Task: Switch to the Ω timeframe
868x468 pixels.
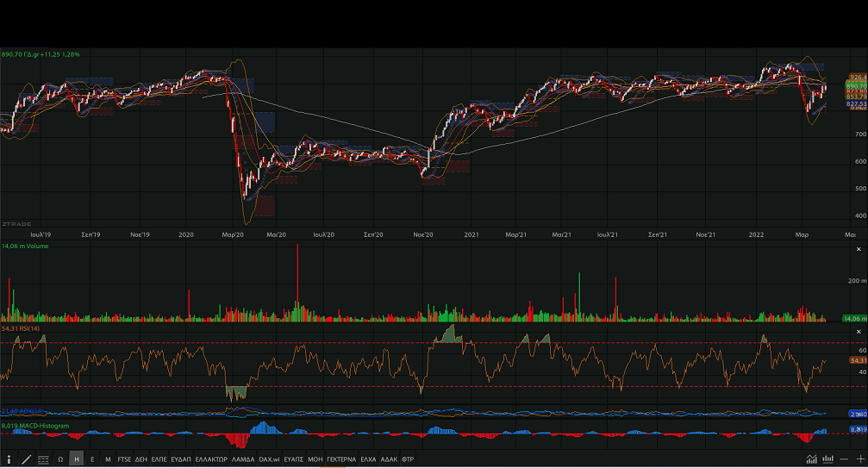Action: coord(60,459)
